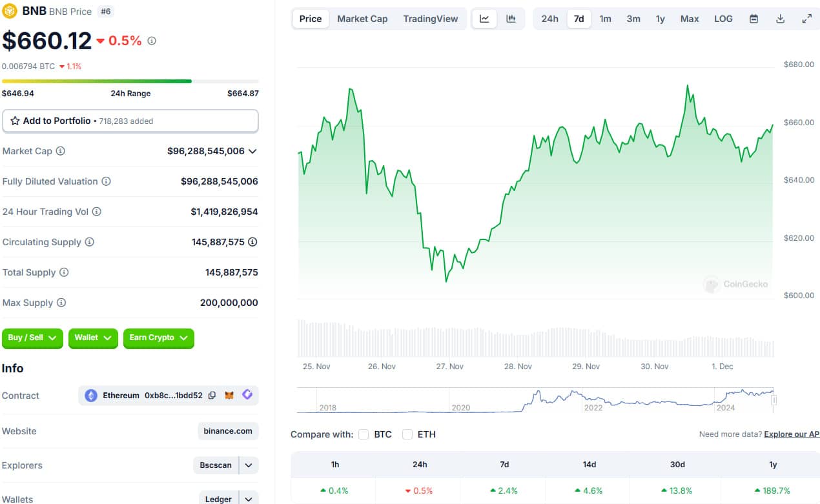
Task: Click the 27. Nov date label on chart axis
Action: coord(449,366)
